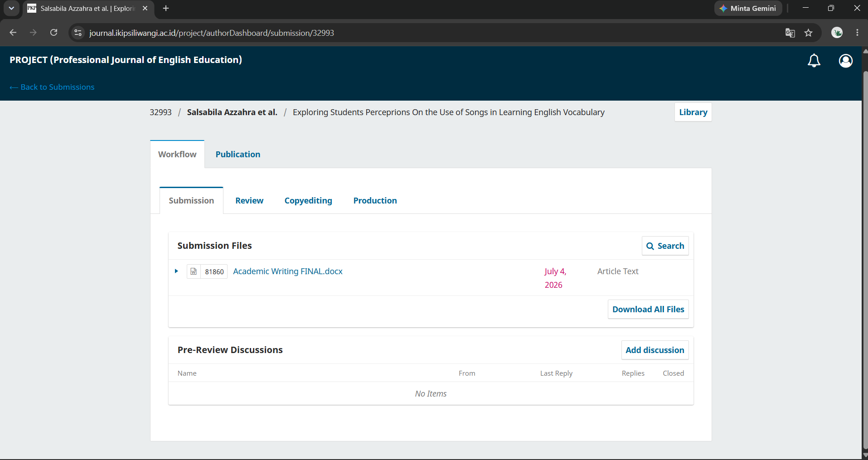Select the Workflow tab
This screenshot has height=460, width=868.
point(177,154)
